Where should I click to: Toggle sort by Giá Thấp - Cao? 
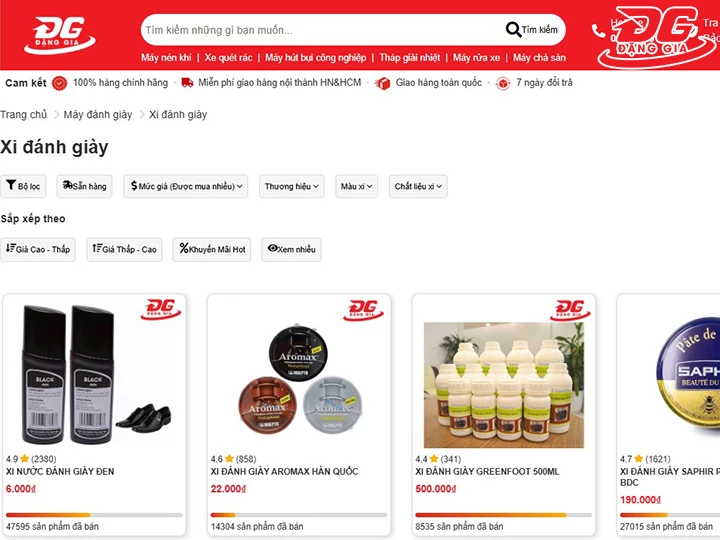pyautogui.click(x=124, y=249)
